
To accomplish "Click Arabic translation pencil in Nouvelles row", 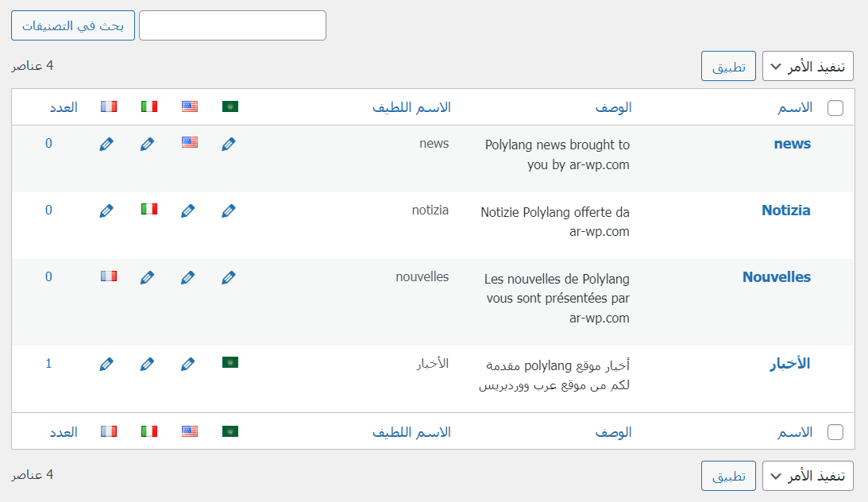I will (229, 277).
